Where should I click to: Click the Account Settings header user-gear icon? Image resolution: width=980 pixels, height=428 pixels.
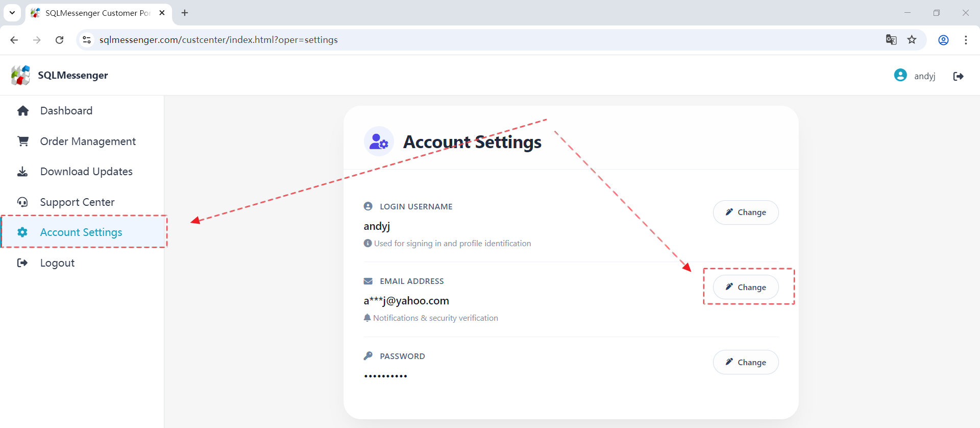(x=379, y=141)
